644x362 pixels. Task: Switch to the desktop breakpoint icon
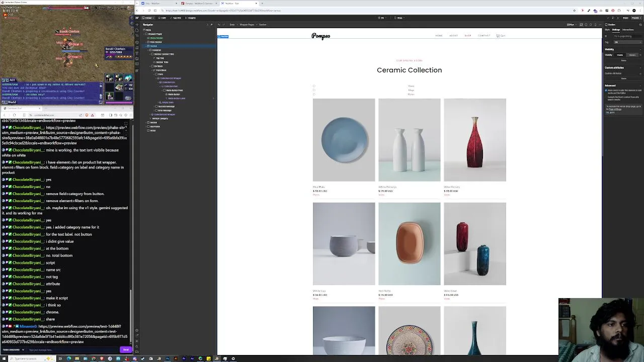click(581, 25)
